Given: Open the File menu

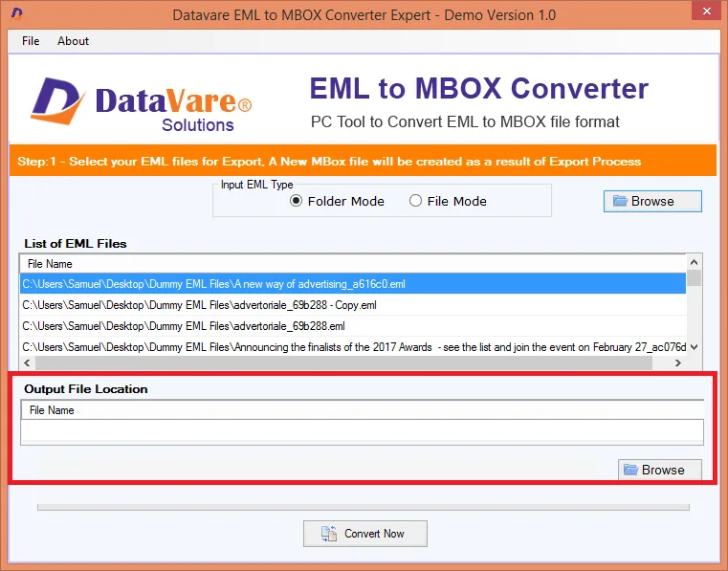Looking at the screenshot, I should click(x=31, y=41).
